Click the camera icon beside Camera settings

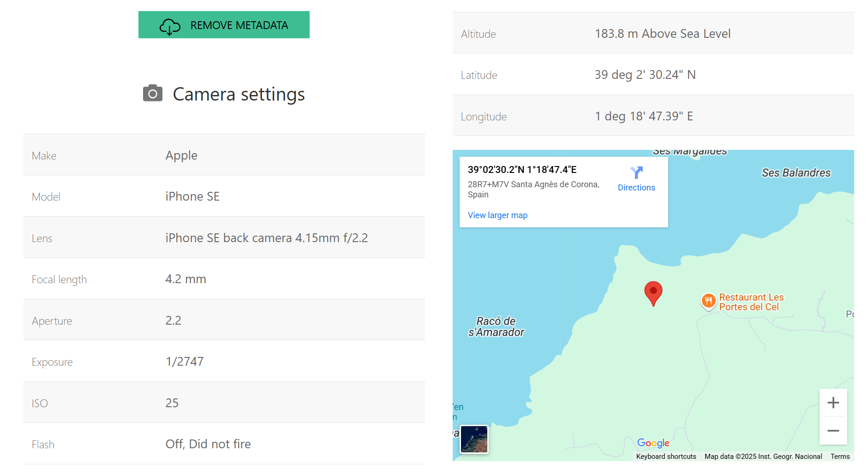pyautogui.click(x=153, y=93)
